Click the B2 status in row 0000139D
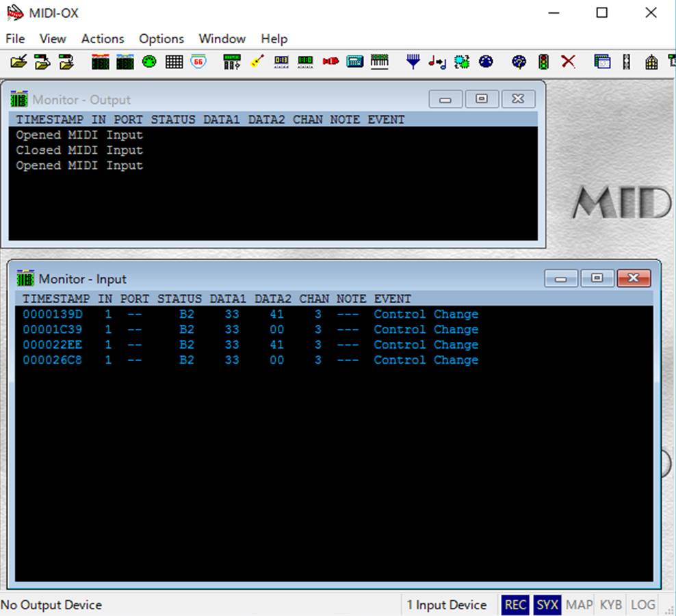 187,314
